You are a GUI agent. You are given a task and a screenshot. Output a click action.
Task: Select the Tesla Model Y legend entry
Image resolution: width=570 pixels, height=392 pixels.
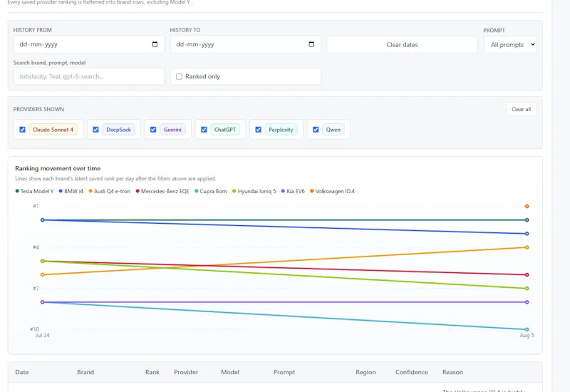(34, 191)
